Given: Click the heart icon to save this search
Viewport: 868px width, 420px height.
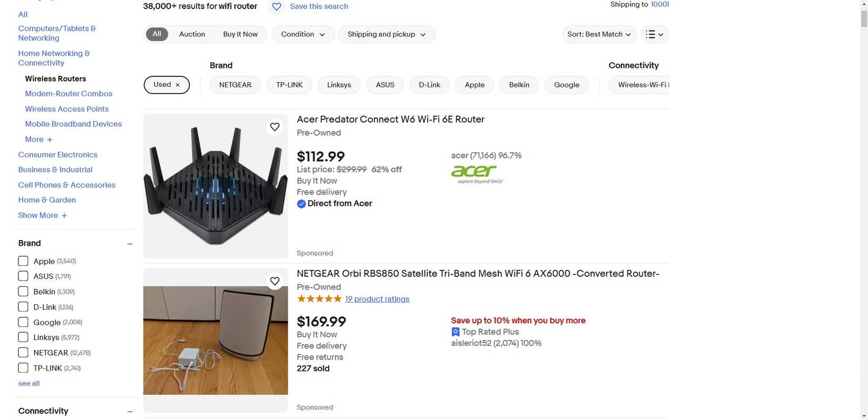Looking at the screenshot, I should click(x=277, y=6).
